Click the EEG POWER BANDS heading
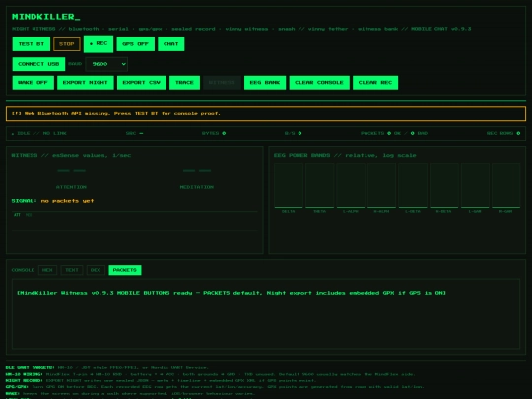Viewport: 532px width, 399px height. [345, 155]
